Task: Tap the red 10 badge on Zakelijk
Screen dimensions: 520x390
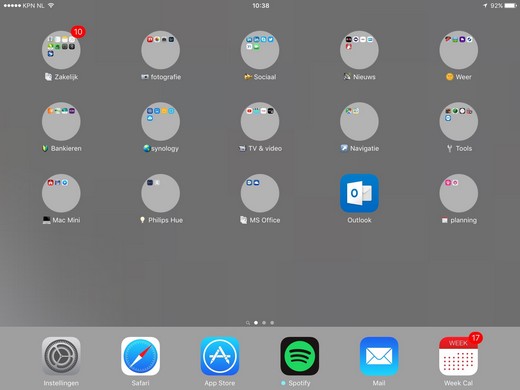Action: click(78, 32)
